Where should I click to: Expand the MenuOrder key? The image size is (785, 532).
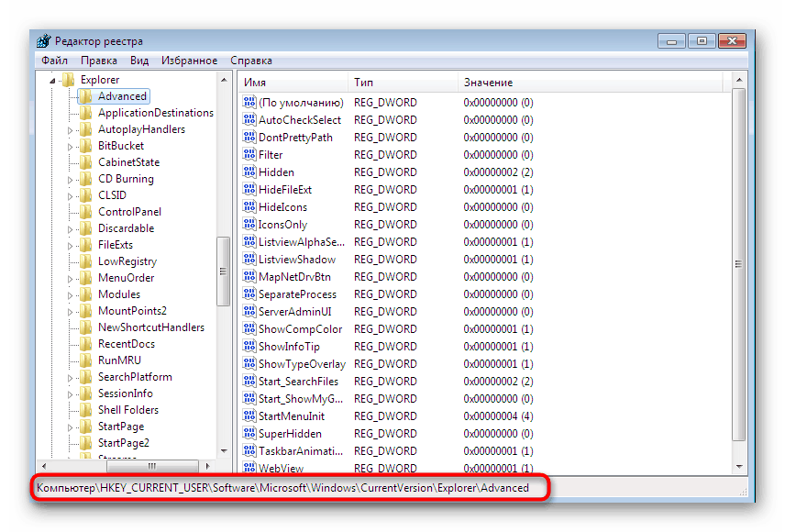(x=70, y=279)
